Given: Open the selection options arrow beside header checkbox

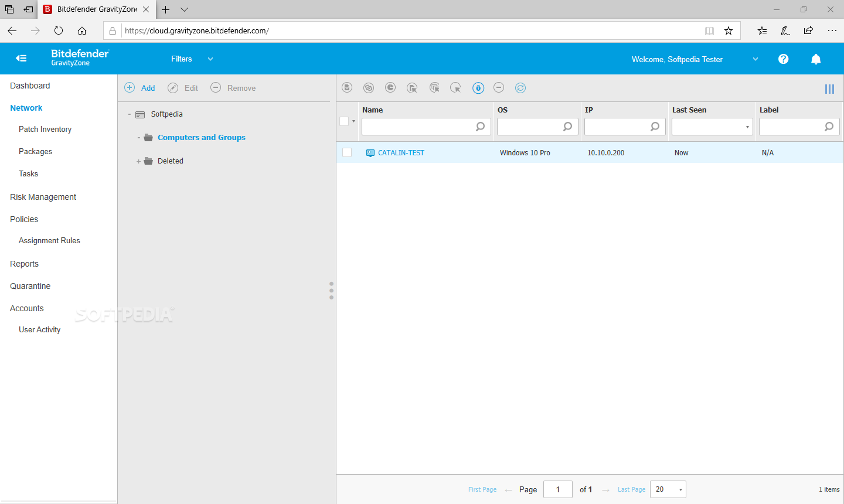Looking at the screenshot, I should [x=353, y=121].
